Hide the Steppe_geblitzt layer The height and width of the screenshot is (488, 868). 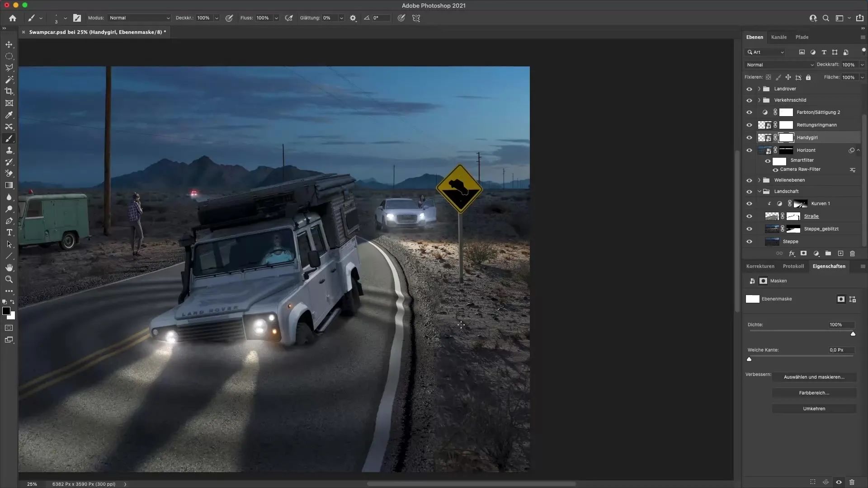pyautogui.click(x=750, y=229)
